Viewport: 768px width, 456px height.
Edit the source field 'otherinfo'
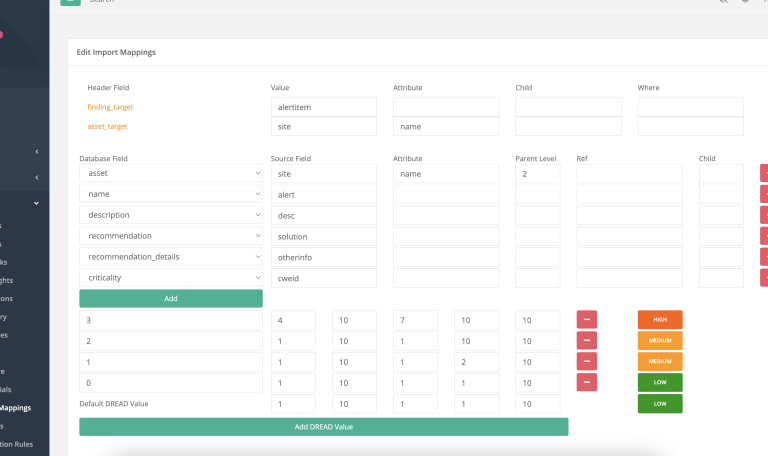324,257
